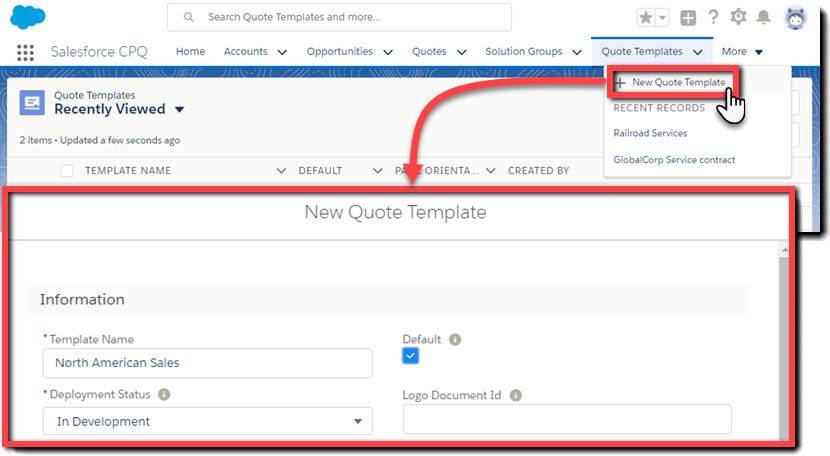Click the Quote Templates list icon
The height and width of the screenshot is (456, 830).
click(x=32, y=102)
